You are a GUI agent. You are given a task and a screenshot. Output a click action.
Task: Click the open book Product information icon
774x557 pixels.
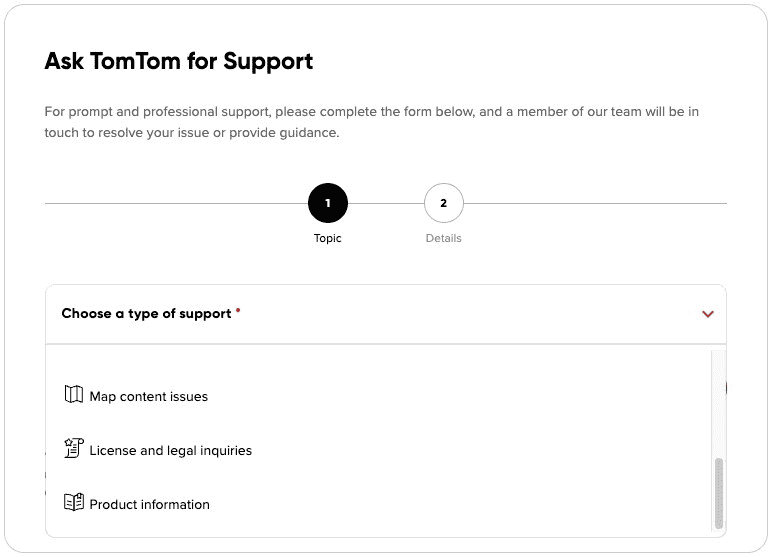[73, 503]
